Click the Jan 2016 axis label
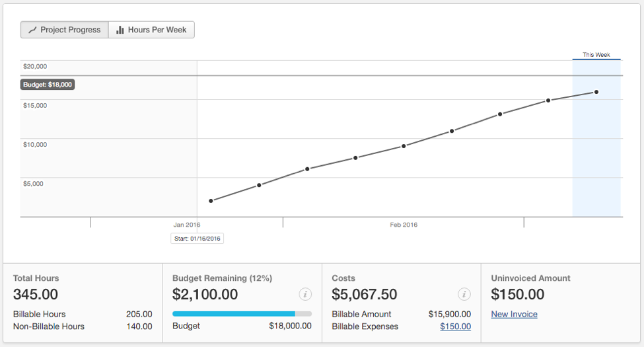Viewport: 644px width, 347px height. 187,225
